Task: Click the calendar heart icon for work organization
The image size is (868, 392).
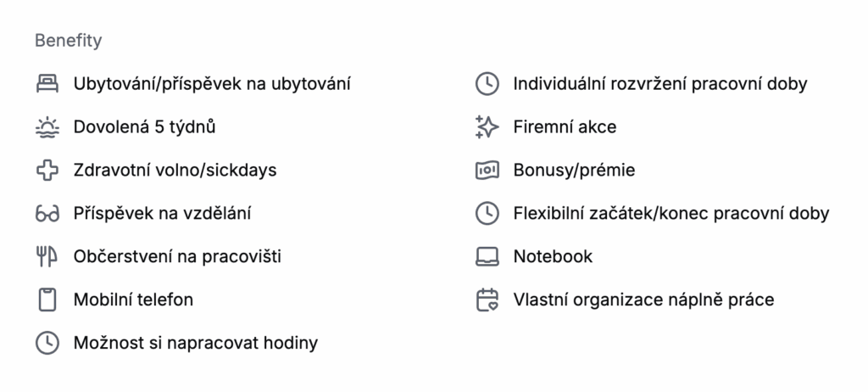Action: (x=487, y=300)
